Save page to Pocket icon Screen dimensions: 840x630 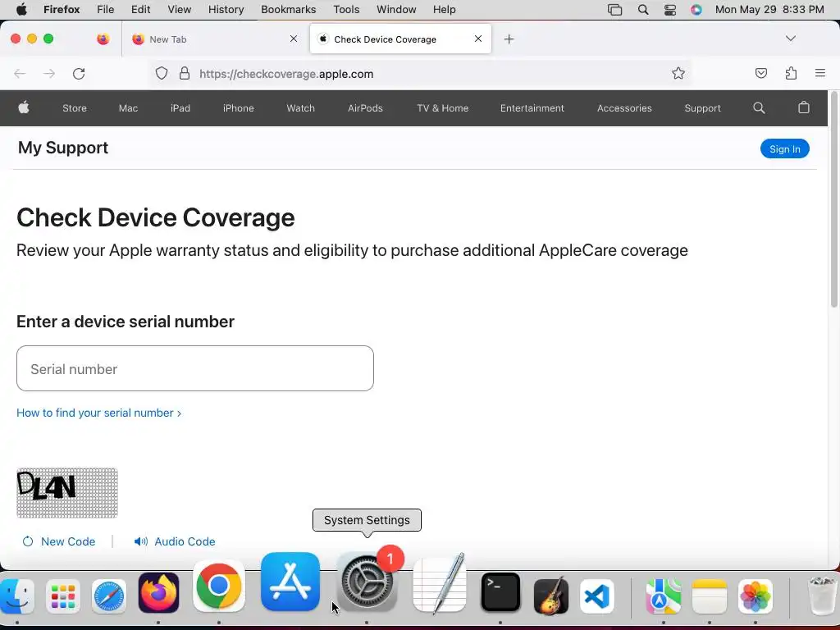(x=760, y=73)
